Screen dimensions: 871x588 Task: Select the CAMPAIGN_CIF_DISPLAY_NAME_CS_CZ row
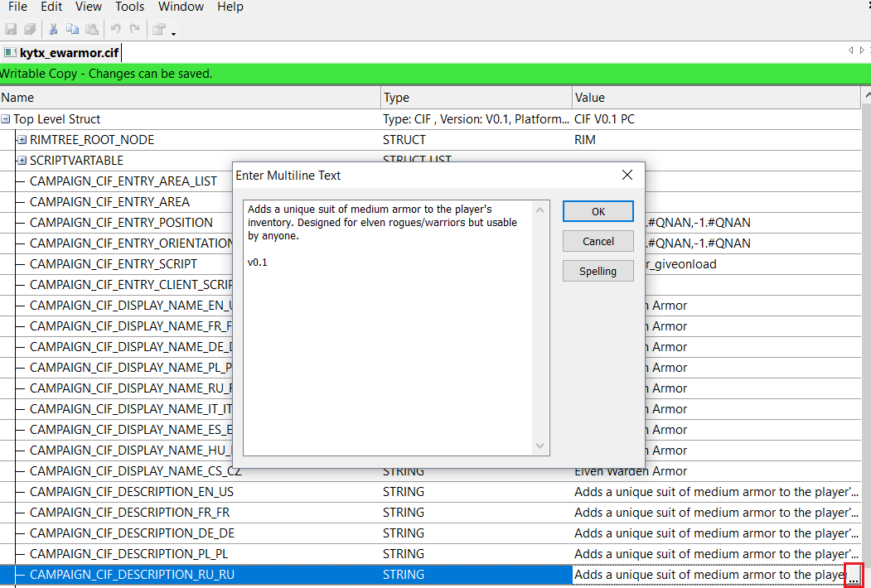[136, 471]
